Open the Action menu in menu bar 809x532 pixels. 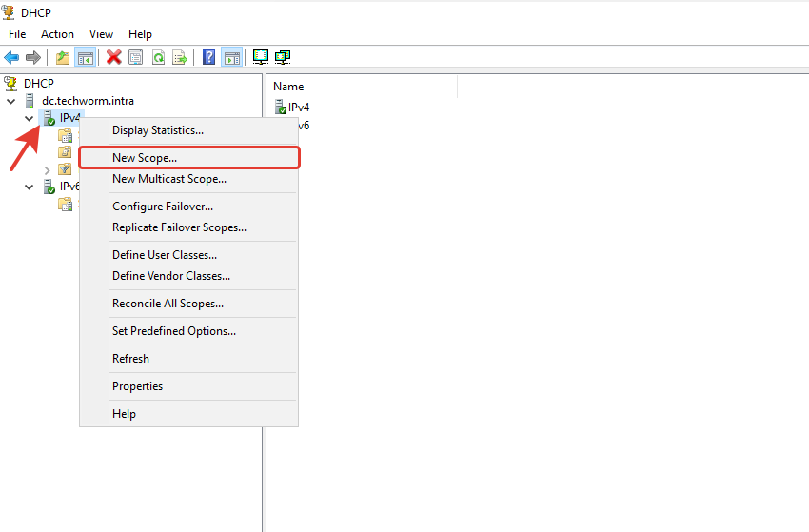point(57,34)
